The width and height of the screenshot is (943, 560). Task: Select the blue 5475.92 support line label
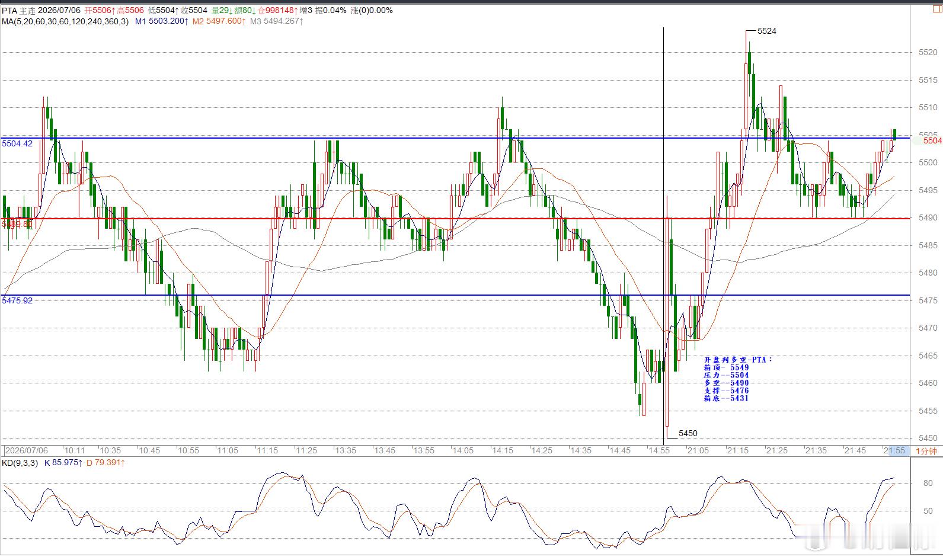17,300
